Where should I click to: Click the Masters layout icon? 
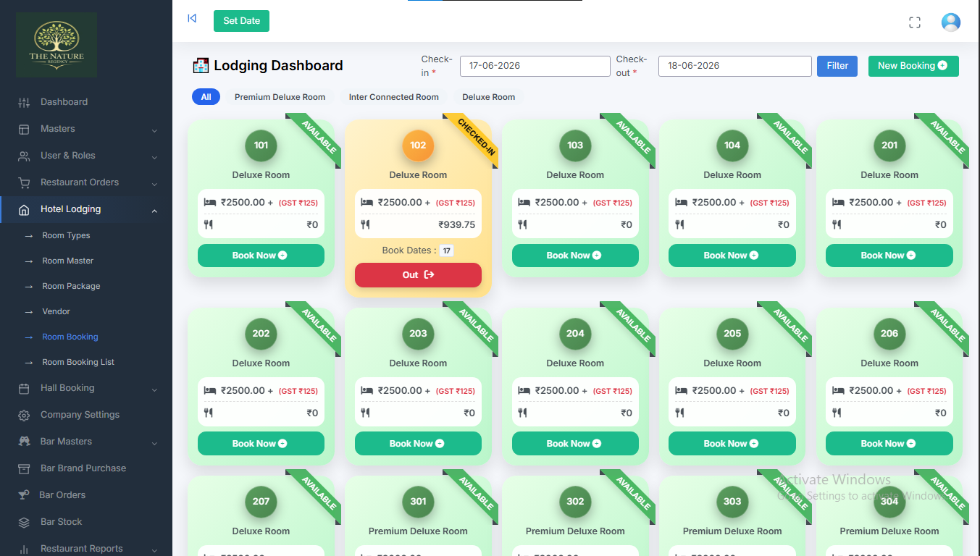coord(24,130)
